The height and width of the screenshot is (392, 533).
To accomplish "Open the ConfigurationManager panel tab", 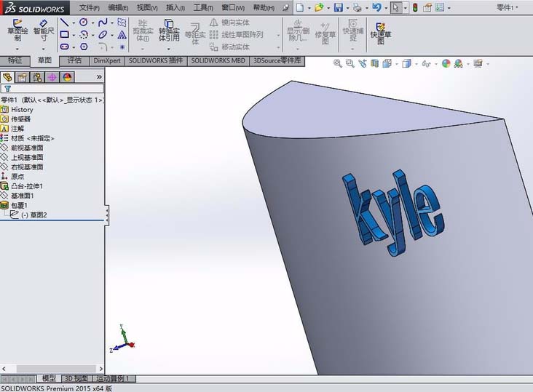I will pos(37,77).
